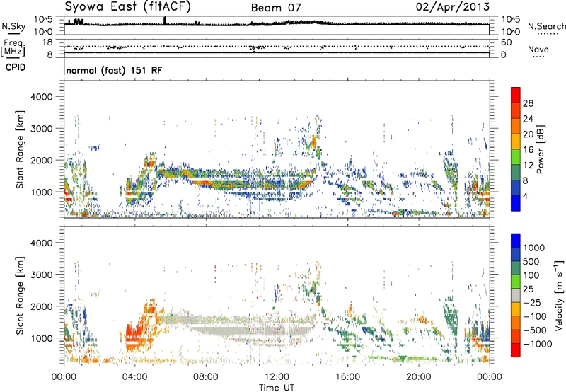This screenshot has width=566, height=392.
Task: Click time axis label '20:00'
Action: [x=418, y=377]
